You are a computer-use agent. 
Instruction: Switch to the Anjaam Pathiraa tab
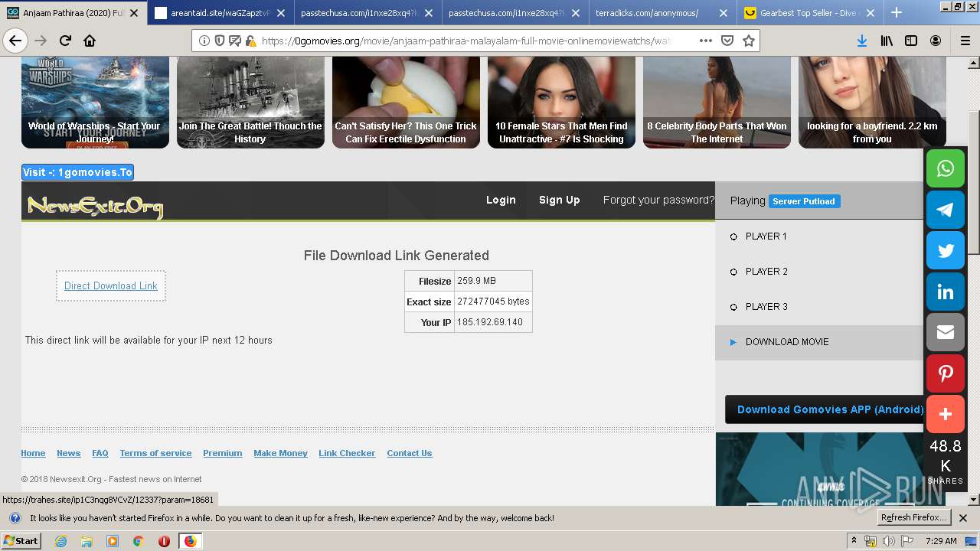click(73, 13)
